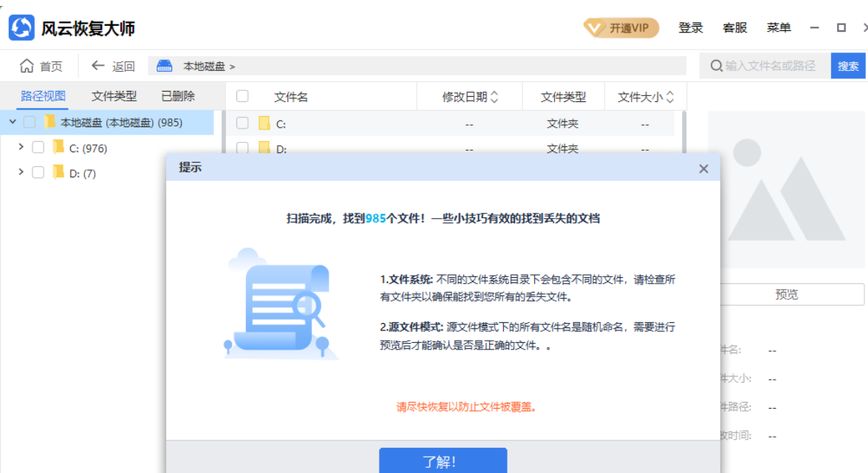
Task: Click the D: folder icon in tree
Action: [x=58, y=173]
